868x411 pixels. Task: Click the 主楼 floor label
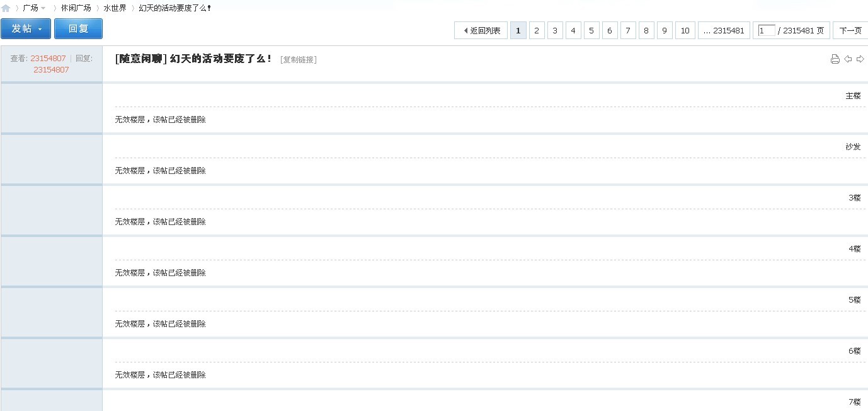pos(853,96)
